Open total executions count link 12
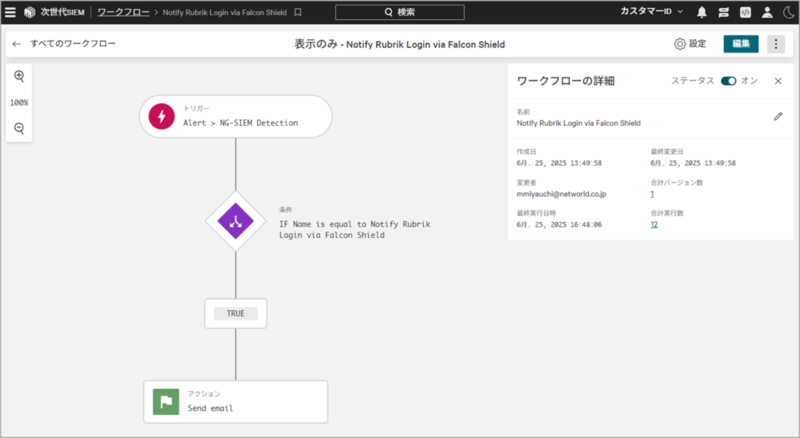The image size is (800, 438). [654, 225]
